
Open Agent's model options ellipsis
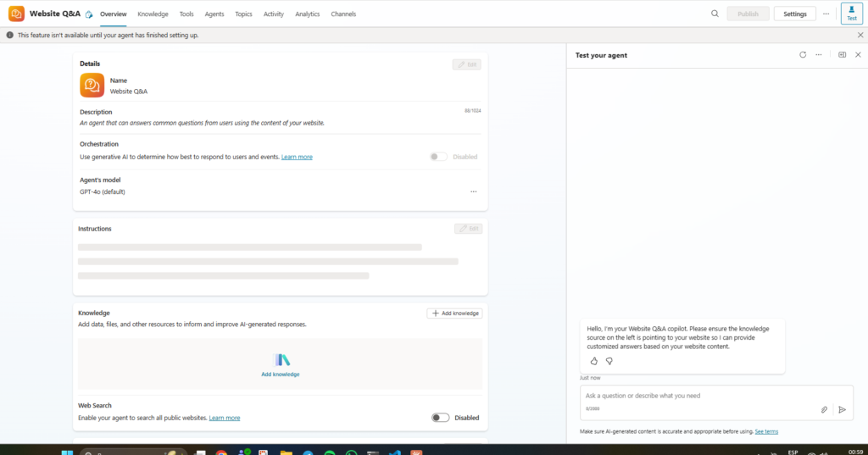tap(474, 191)
